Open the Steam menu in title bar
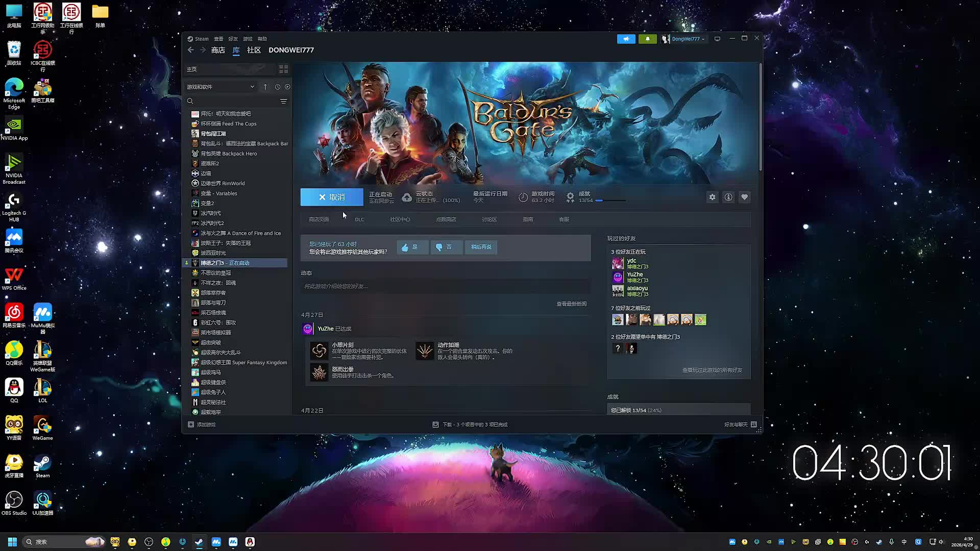 click(201, 39)
